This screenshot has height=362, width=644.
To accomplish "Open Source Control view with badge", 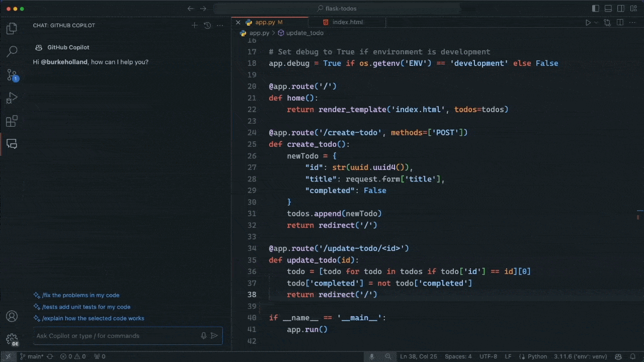I will tap(12, 75).
